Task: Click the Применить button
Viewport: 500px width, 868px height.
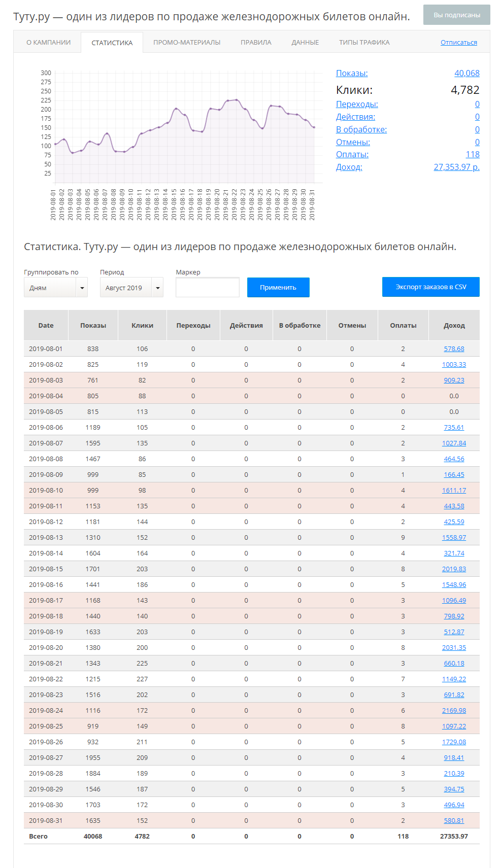Action: 278,288
